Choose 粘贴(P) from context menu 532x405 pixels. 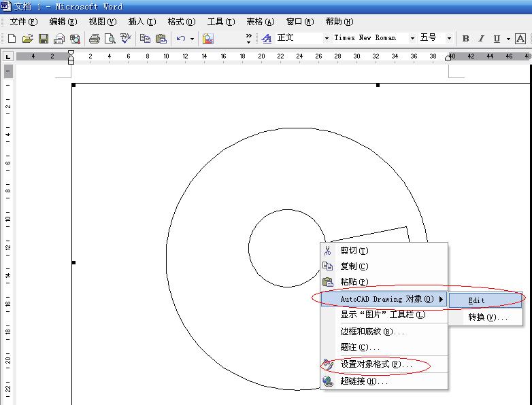click(x=384, y=282)
